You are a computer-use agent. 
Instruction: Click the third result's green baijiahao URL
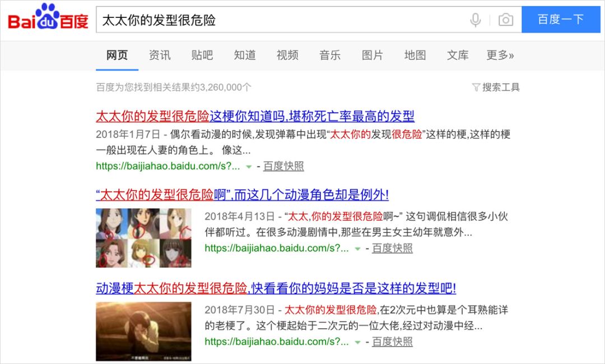[277, 342]
